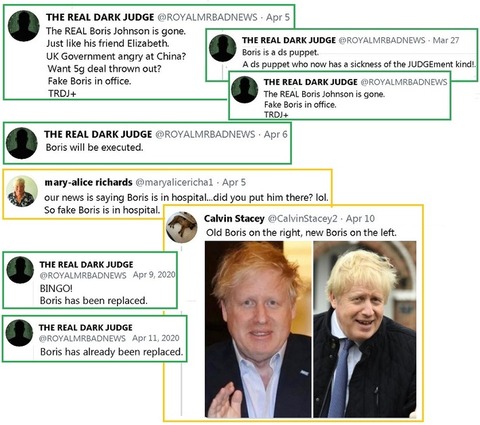The height and width of the screenshot is (425, 480).
Task: Click the avatar beside 'Boris will be executed.'
Action: (x=22, y=143)
